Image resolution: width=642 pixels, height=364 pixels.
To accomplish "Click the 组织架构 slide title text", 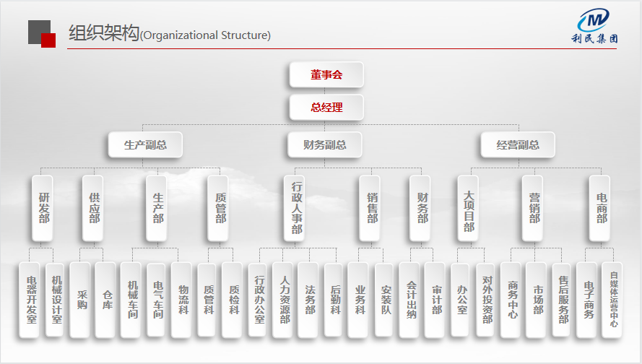I will click(103, 33).
